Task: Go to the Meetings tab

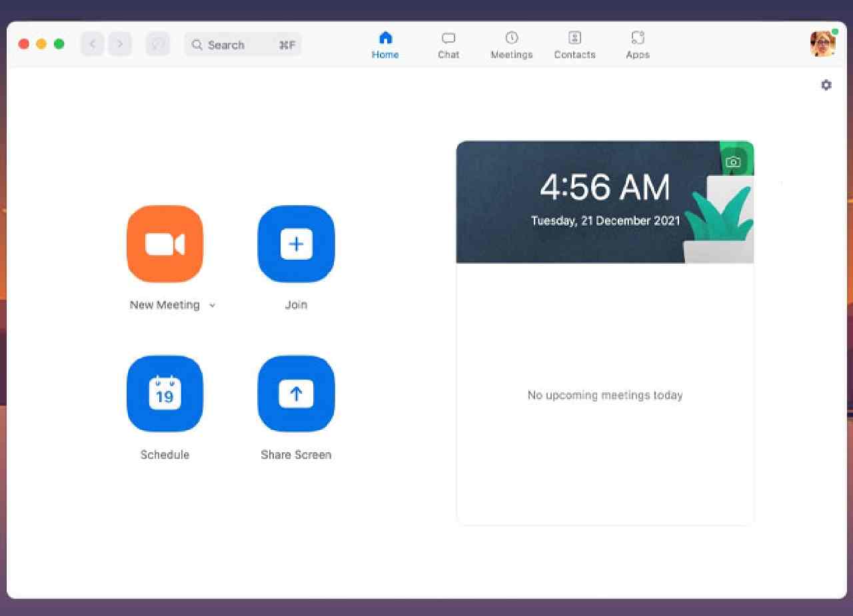Action: (512, 45)
